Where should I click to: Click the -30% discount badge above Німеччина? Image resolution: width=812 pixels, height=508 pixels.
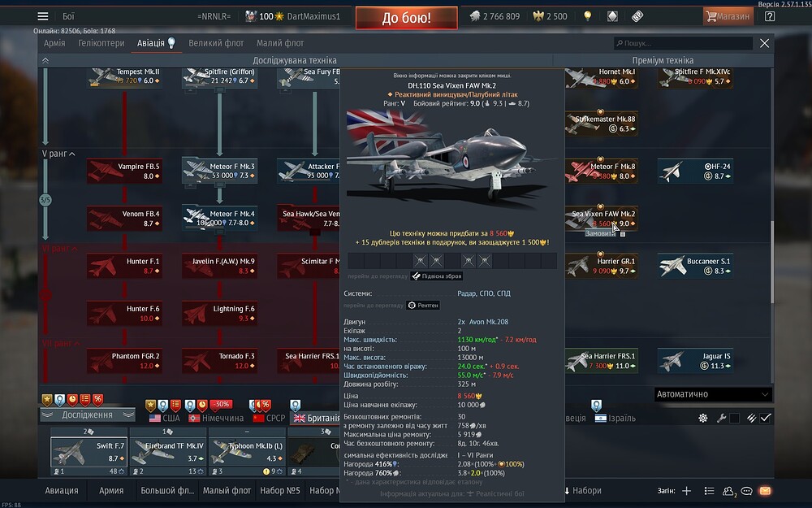coord(220,404)
